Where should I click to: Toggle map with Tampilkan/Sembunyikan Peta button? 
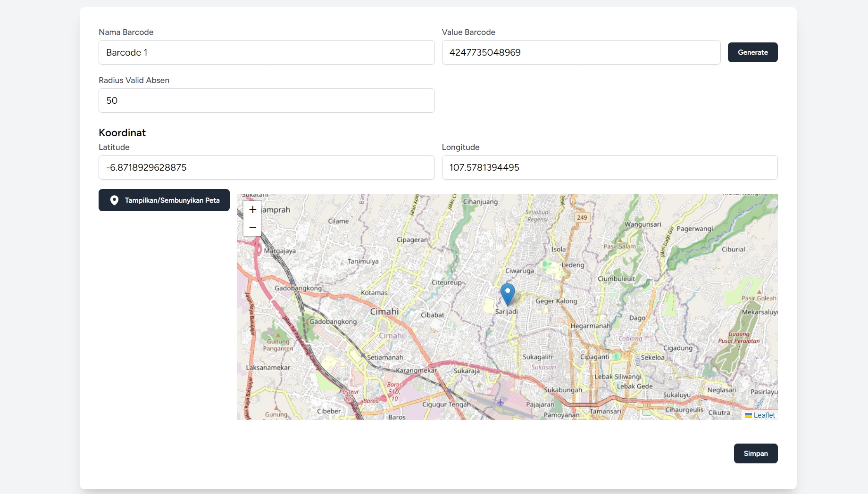point(164,200)
